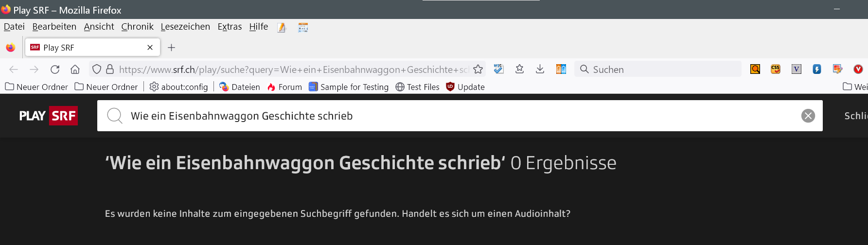This screenshot has width=868, height=245.
Task: Clear the SRF search field
Action: [x=808, y=116]
